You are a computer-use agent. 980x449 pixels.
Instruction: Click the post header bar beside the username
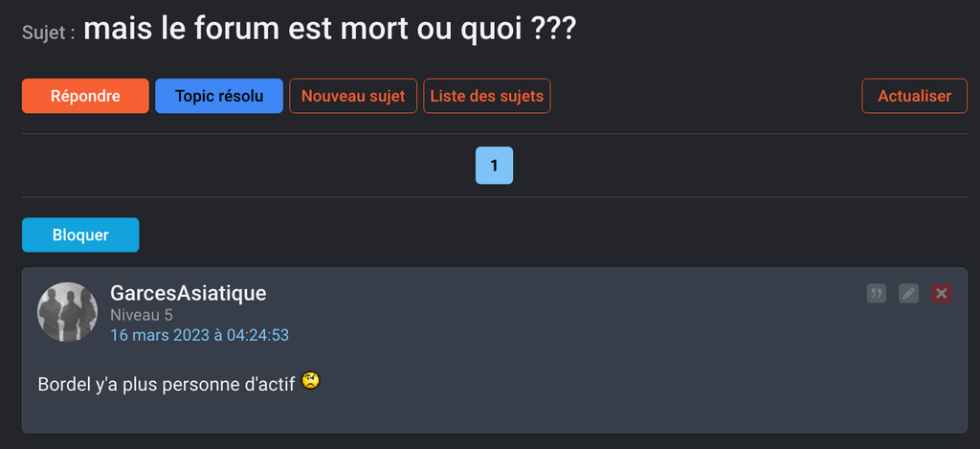[574, 306]
